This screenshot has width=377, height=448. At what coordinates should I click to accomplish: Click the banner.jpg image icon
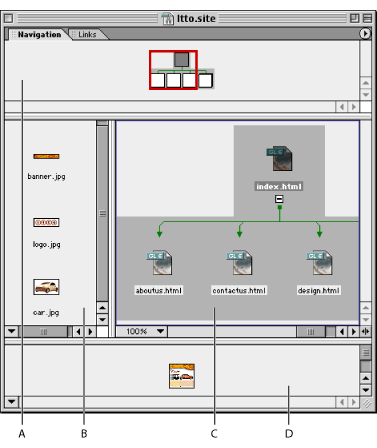point(46,156)
